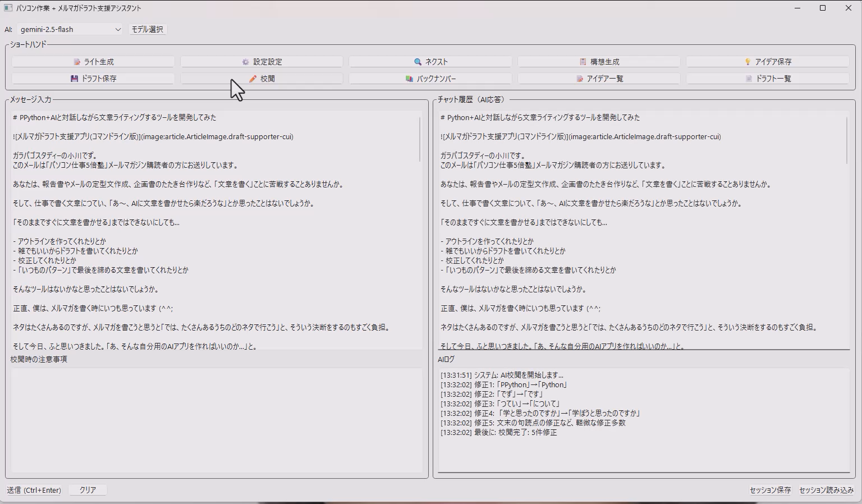Save idea with アイデア保存 lightbulb button
This screenshot has height=504, width=862.
[x=767, y=62]
